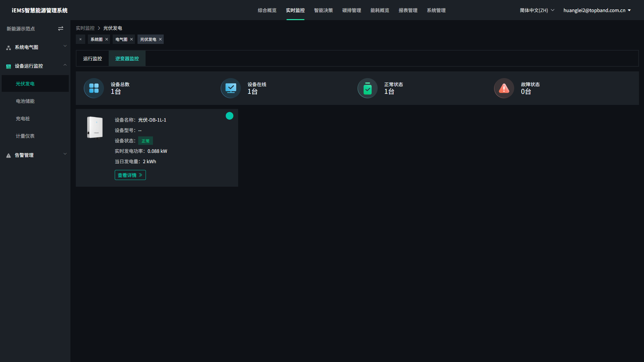Screen dimensions: 644x362
Task: Select 光伏发电 in the sidebar
Action: pyautogui.click(x=35, y=84)
